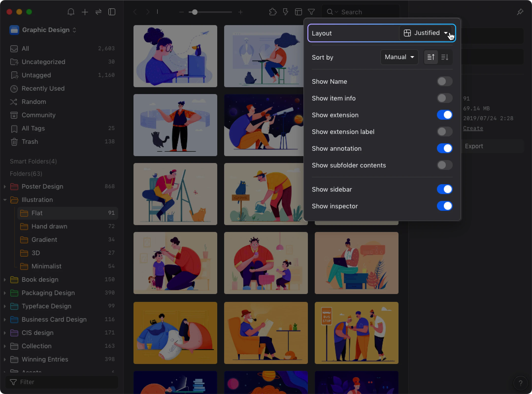Click the lightning action icon in toolbar

(286, 12)
